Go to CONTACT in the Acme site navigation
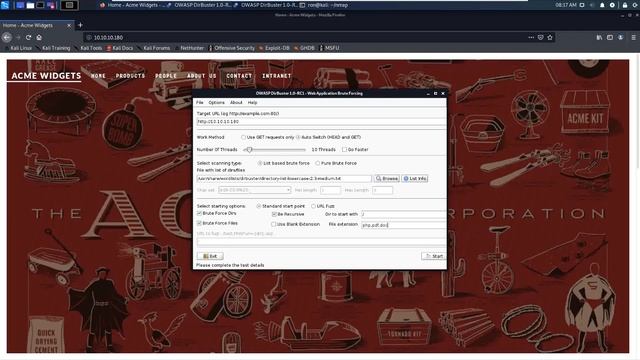 pyautogui.click(x=239, y=76)
